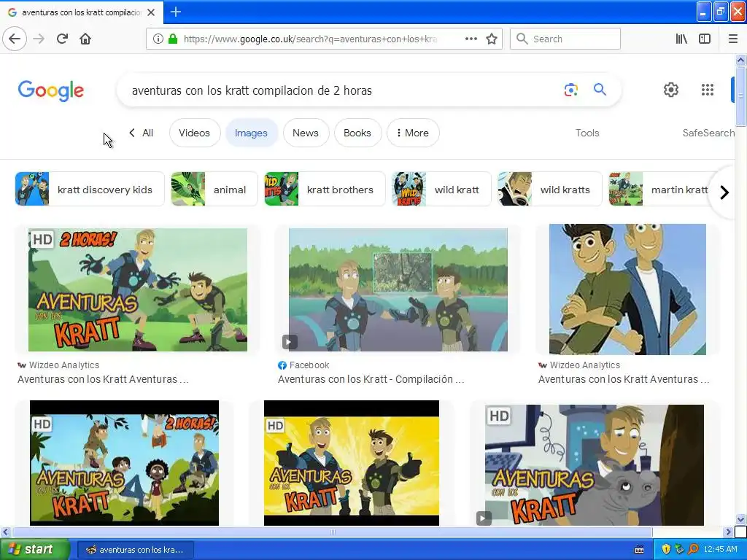Open the rhino Aventuras video thumbnail
747x560 pixels.
(x=594, y=464)
